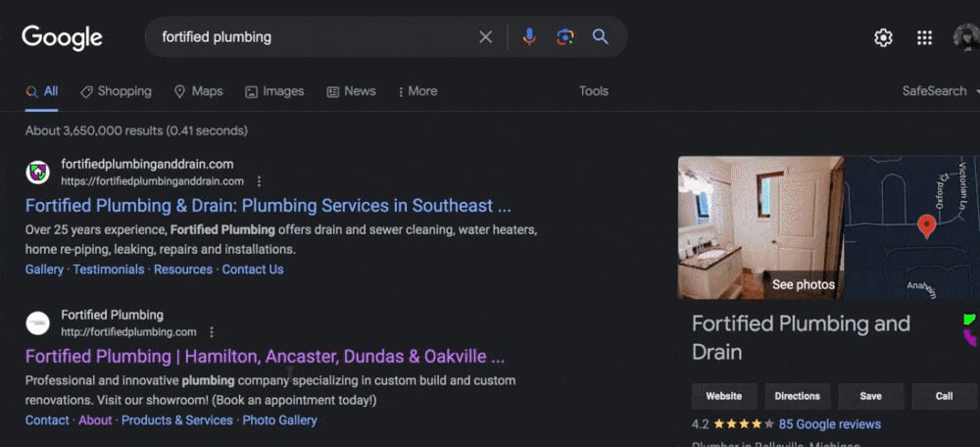Image resolution: width=980 pixels, height=447 pixels.
Task: Click the Fortified Plumbing and Drain logo
Action: click(x=969, y=330)
